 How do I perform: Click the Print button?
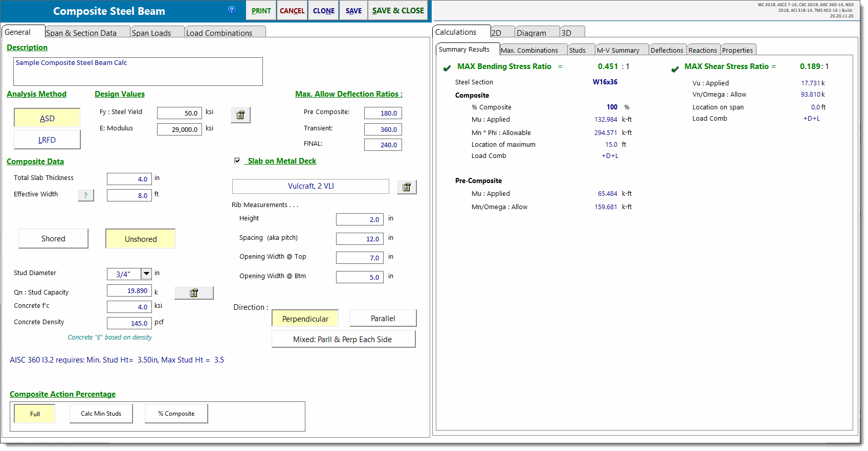click(x=261, y=11)
